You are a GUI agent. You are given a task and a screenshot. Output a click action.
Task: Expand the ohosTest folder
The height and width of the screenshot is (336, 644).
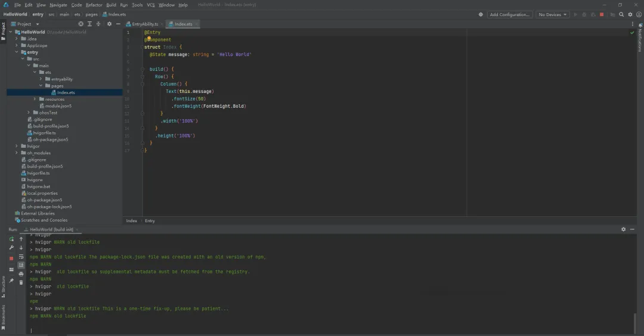click(x=29, y=113)
